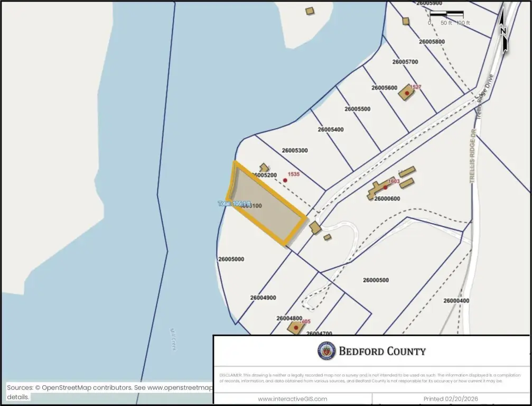Select the highlighted orange parcel polygon
This screenshot has height=406, width=532.
coord(266,203)
